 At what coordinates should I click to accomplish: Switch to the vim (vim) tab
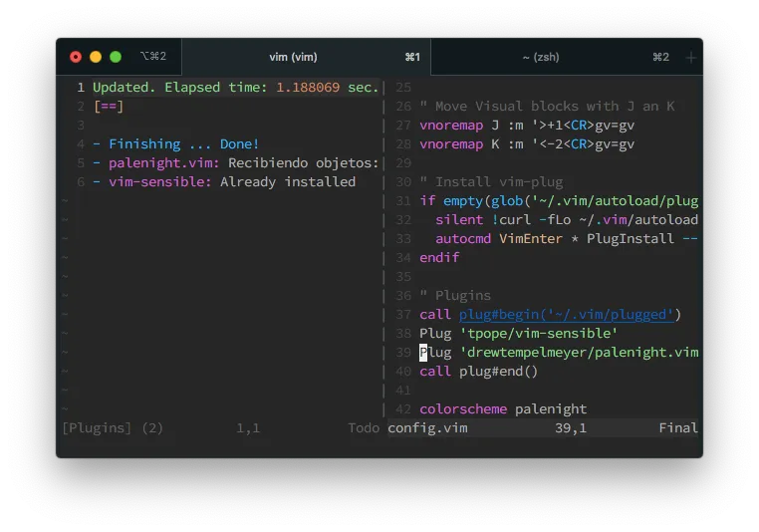point(306,57)
